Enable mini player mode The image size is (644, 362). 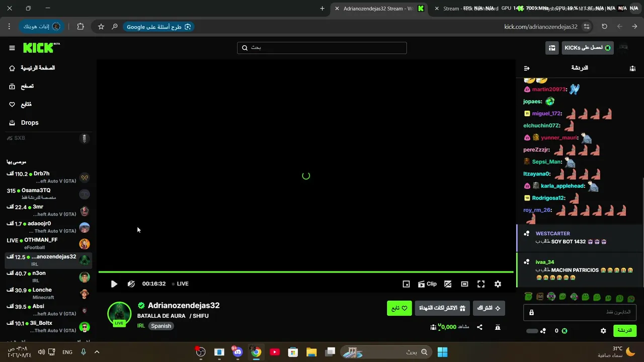click(407, 284)
